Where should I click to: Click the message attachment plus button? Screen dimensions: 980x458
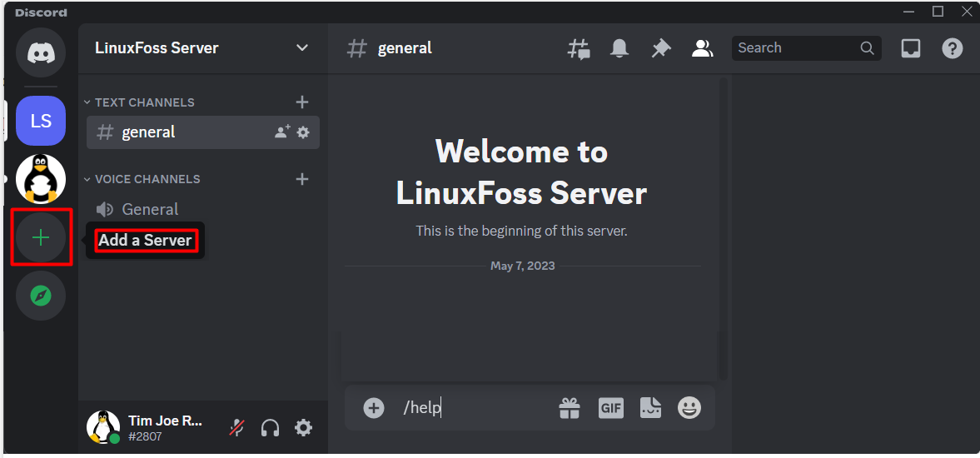click(374, 408)
